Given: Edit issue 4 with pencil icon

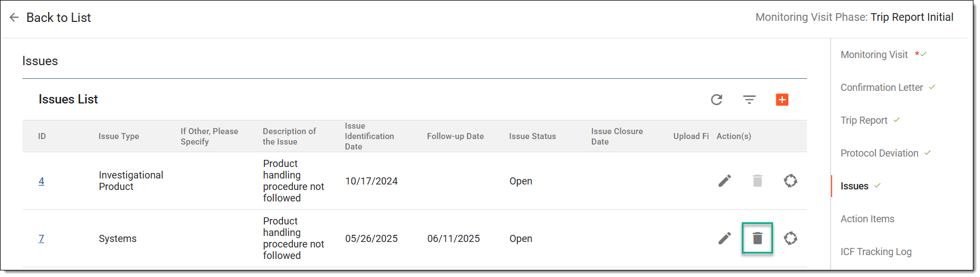Looking at the screenshot, I should click(x=725, y=181).
